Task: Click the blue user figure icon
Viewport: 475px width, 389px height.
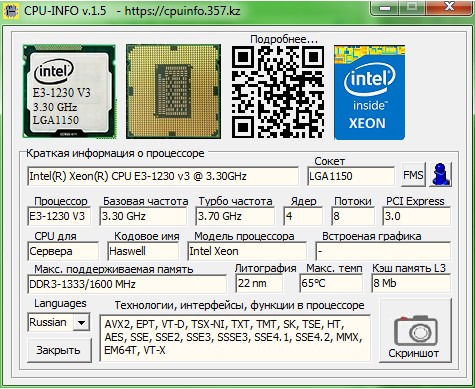Action: click(440, 174)
